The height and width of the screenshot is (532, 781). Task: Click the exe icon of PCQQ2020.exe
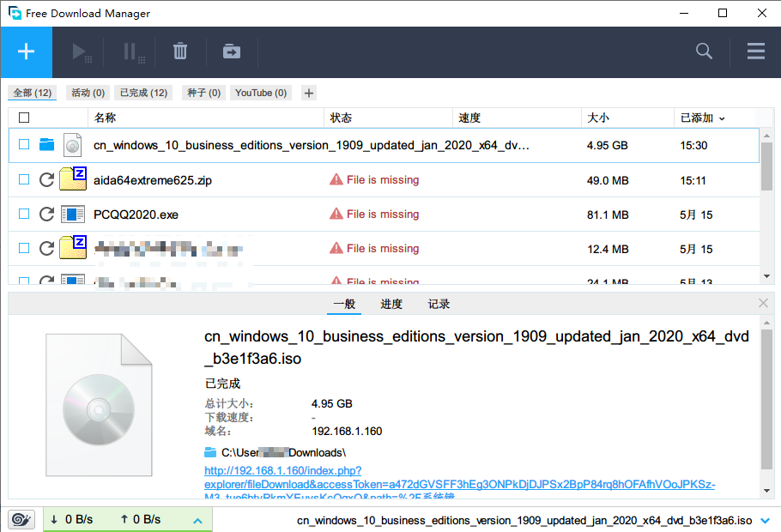point(73,215)
